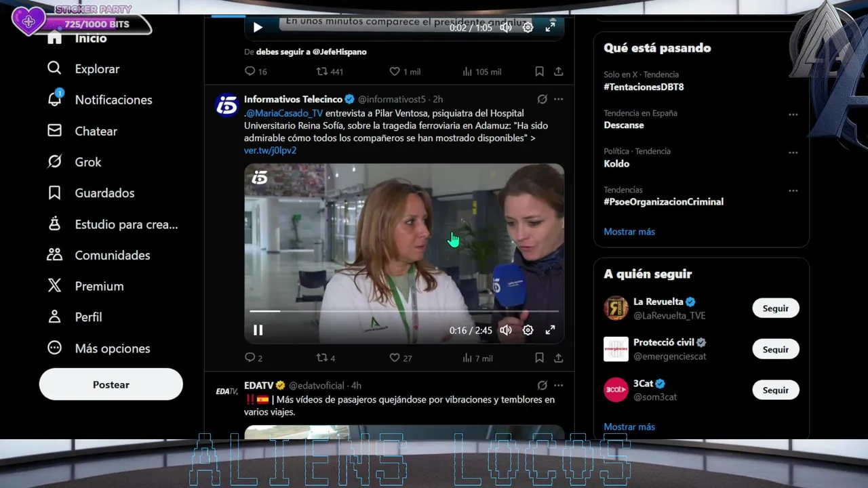Click the Chatear envelope icon

coord(54,131)
